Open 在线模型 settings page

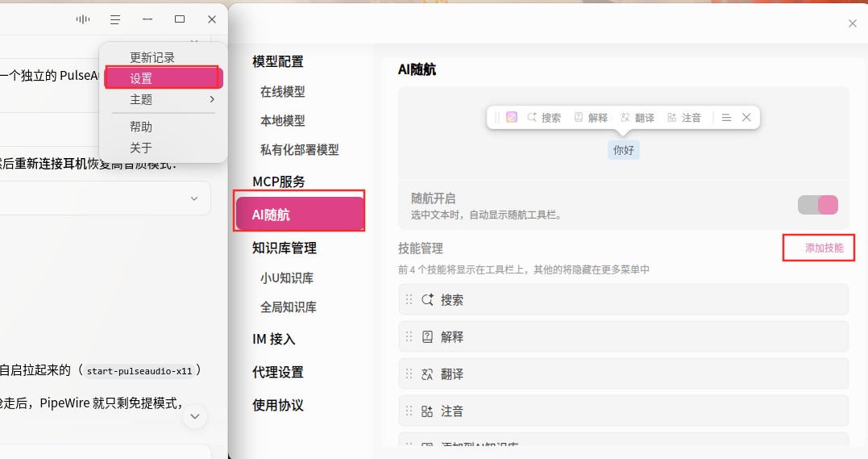283,92
